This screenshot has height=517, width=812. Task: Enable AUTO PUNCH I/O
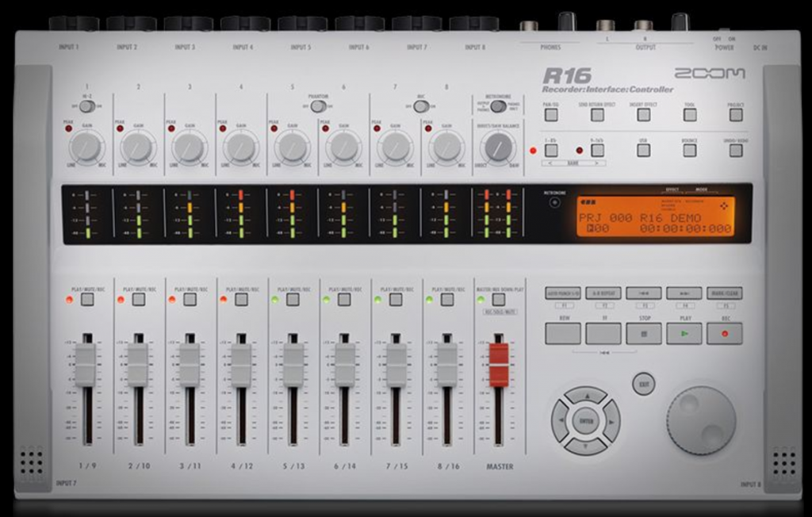click(x=563, y=293)
